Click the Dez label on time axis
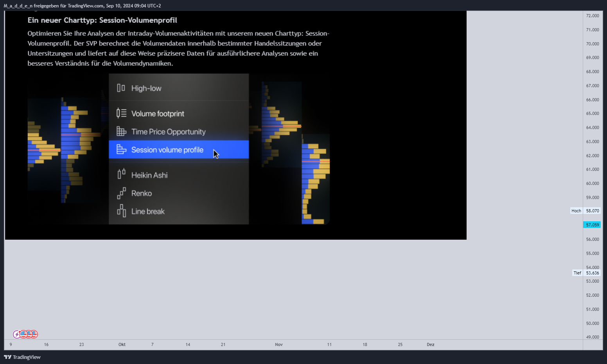 pos(431,344)
